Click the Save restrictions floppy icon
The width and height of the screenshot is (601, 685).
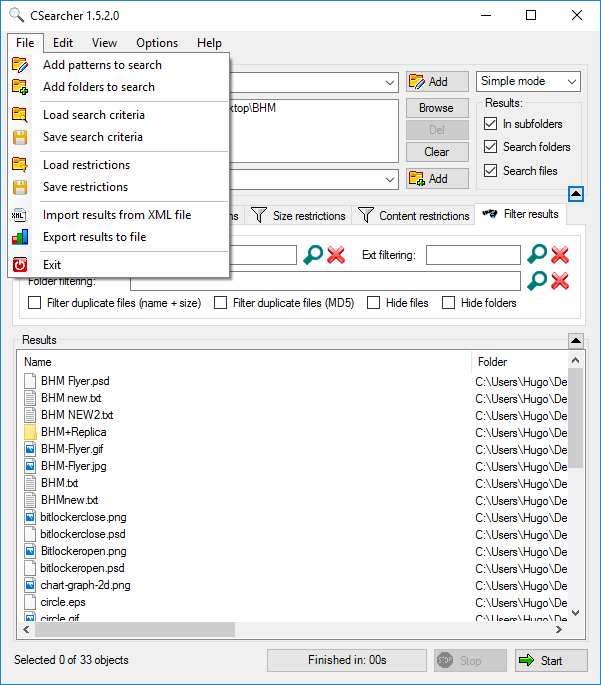pyautogui.click(x=20, y=187)
